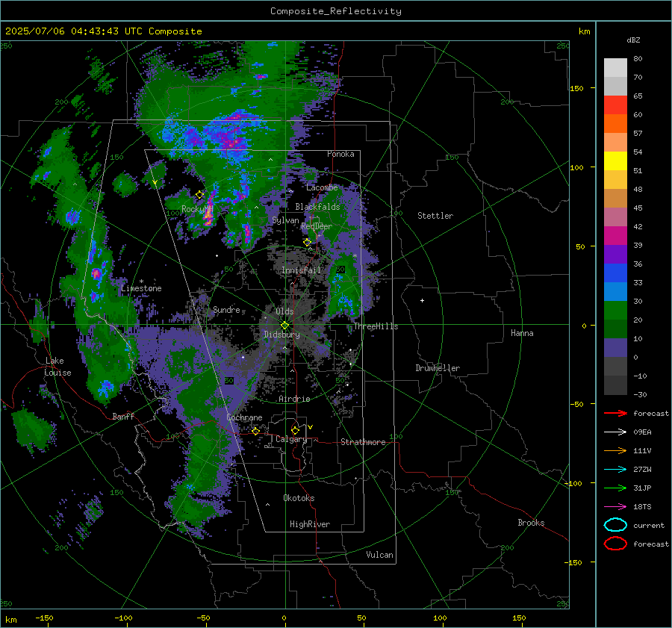
Task: Select the Drumheller label
Action: coord(438,368)
